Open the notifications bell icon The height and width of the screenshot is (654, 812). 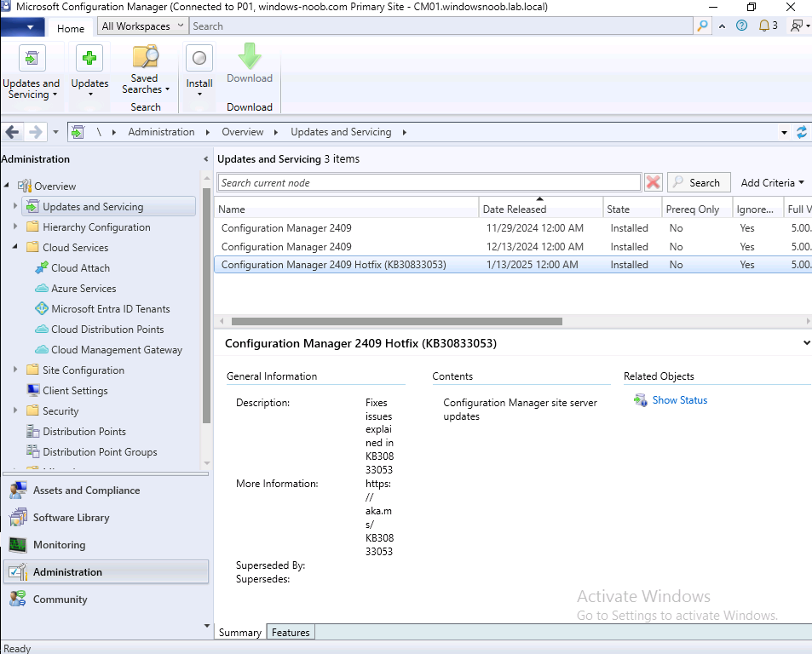763,26
